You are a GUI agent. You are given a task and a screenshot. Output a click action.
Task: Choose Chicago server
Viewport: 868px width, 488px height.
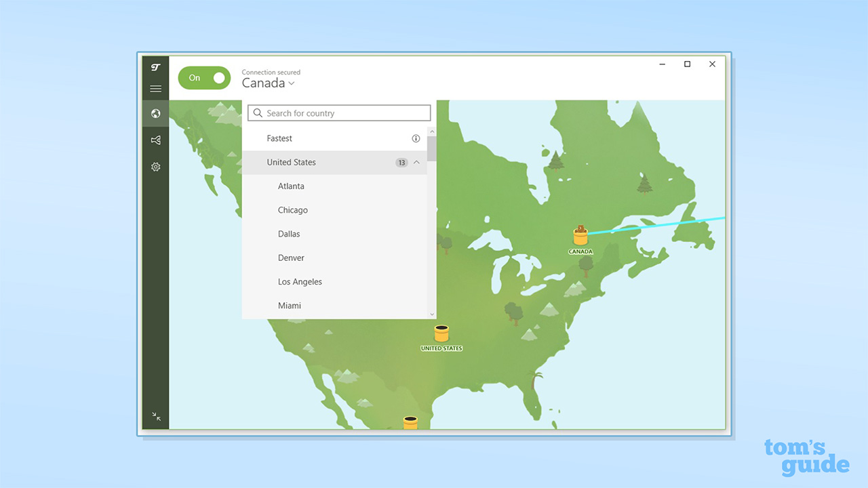pos(334,210)
